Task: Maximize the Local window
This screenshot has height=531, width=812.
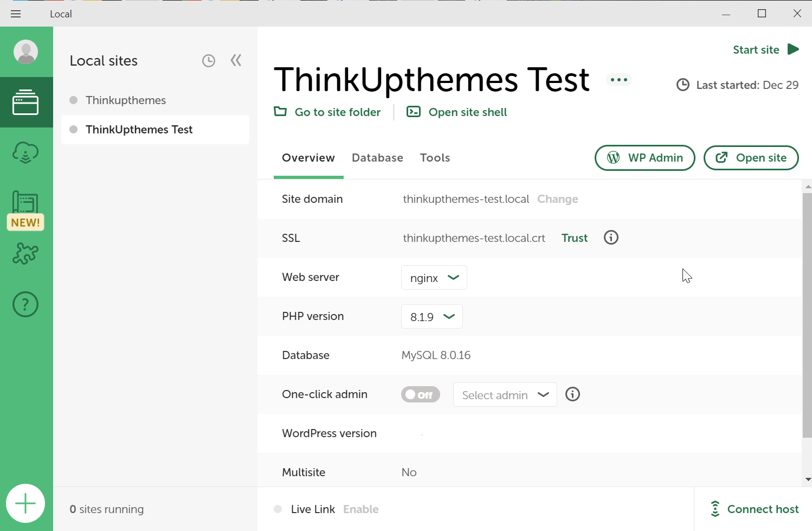Action: pyautogui.click(x=762, y=14)
